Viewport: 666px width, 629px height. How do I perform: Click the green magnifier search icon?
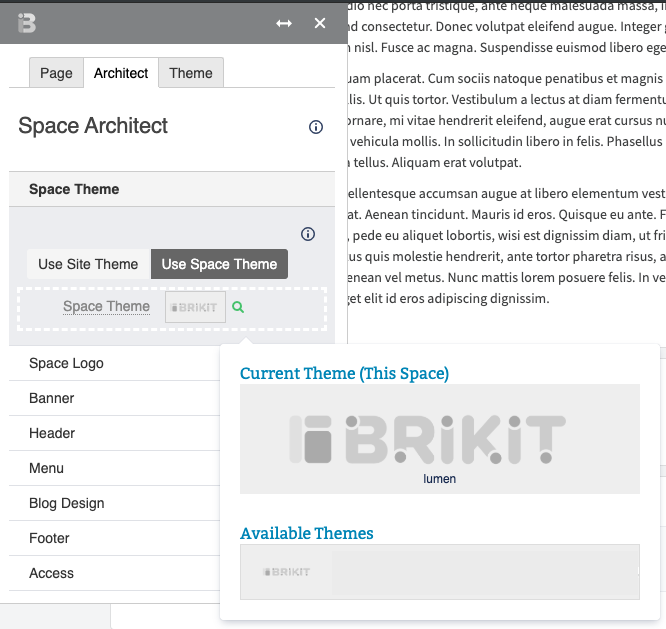point(238,307)
